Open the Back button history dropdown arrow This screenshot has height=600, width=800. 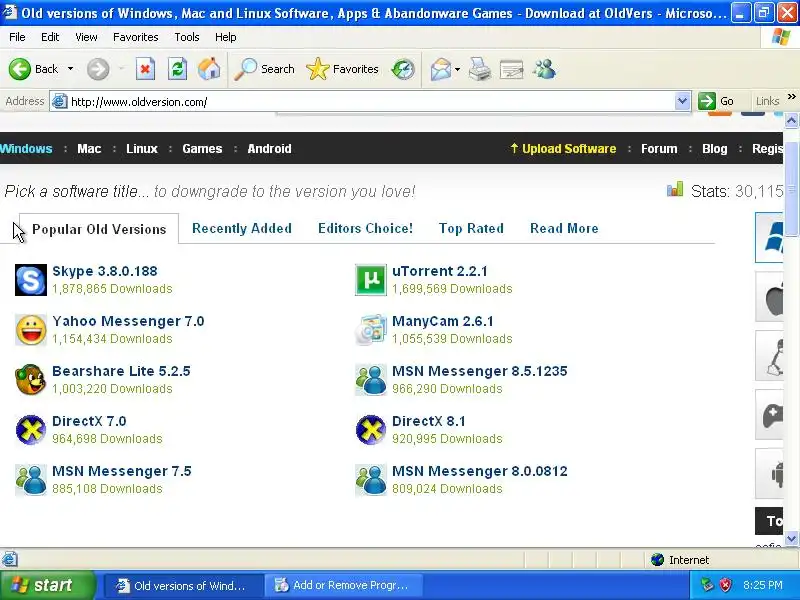pyautogui.click(x=70, y=69)
